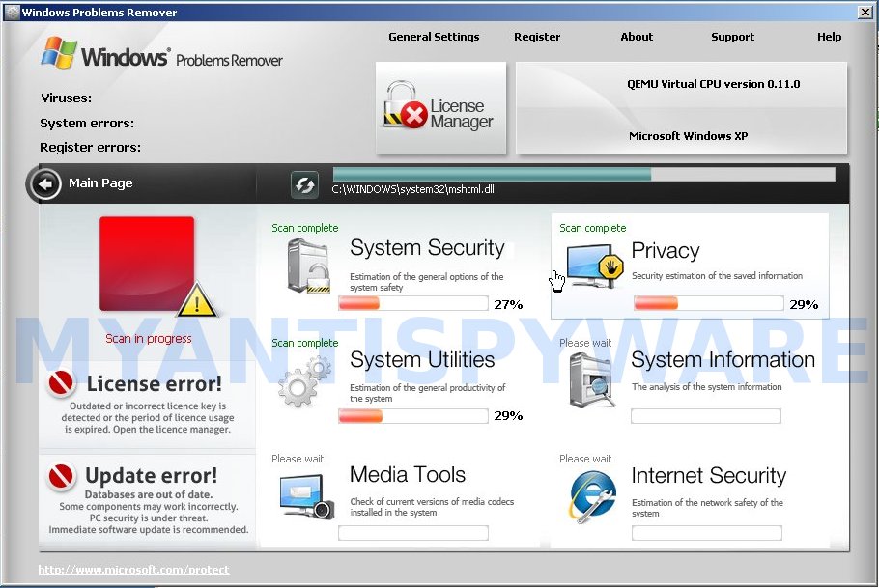Click Scan complete above System Security
Image resolution: width=879 pixels, height=588 pixels.
305,228
